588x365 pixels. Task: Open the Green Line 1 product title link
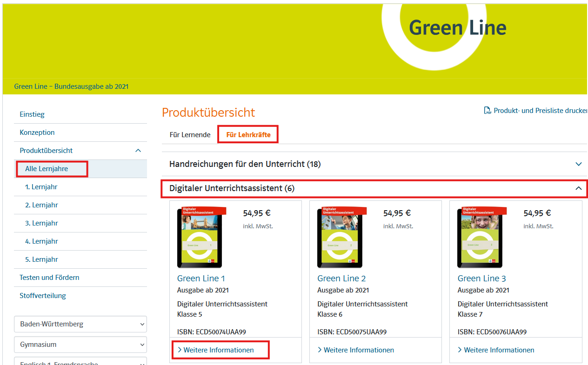click(x=201, y=279)
